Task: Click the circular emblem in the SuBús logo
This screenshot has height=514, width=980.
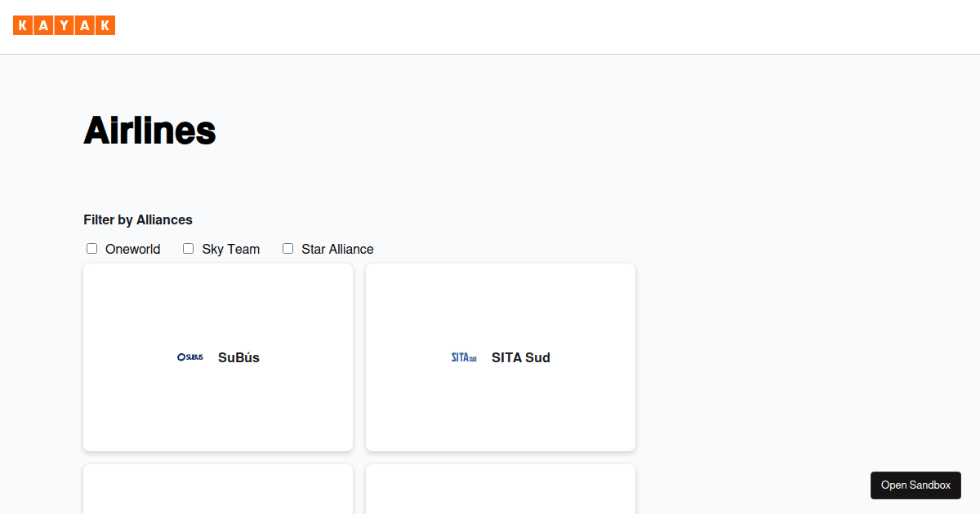Action: point(180,357)
